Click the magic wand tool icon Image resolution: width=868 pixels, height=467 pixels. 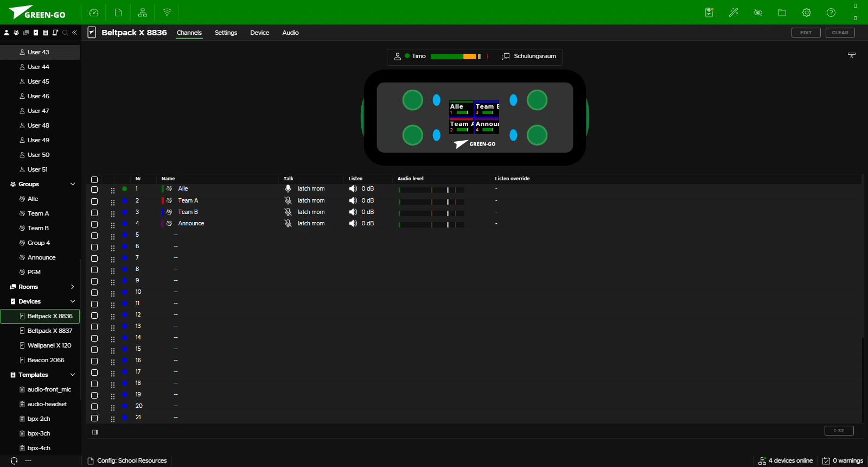click(733, 12)
